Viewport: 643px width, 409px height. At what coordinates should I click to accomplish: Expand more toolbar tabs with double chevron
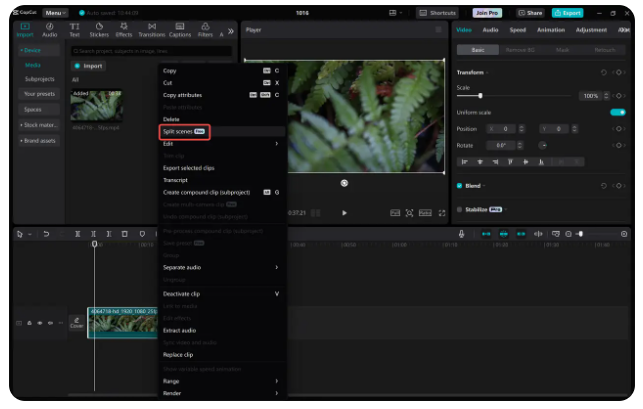pyautogui.click(x=232, y=30)
